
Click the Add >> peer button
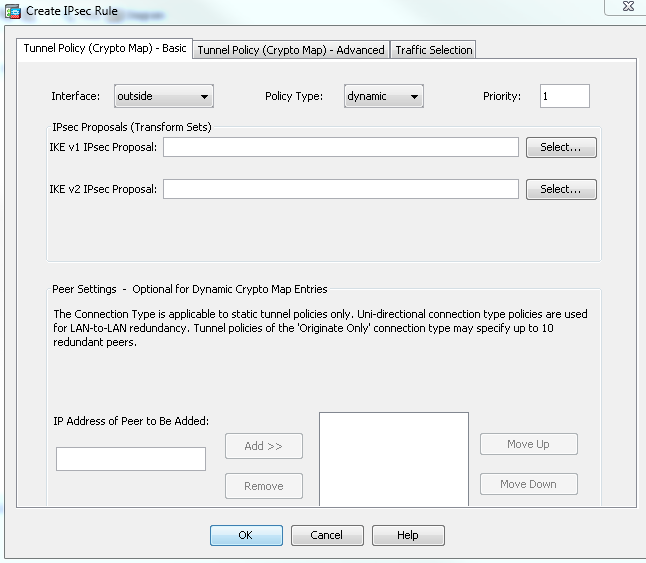pyautogui.click(x=264, y=446)
